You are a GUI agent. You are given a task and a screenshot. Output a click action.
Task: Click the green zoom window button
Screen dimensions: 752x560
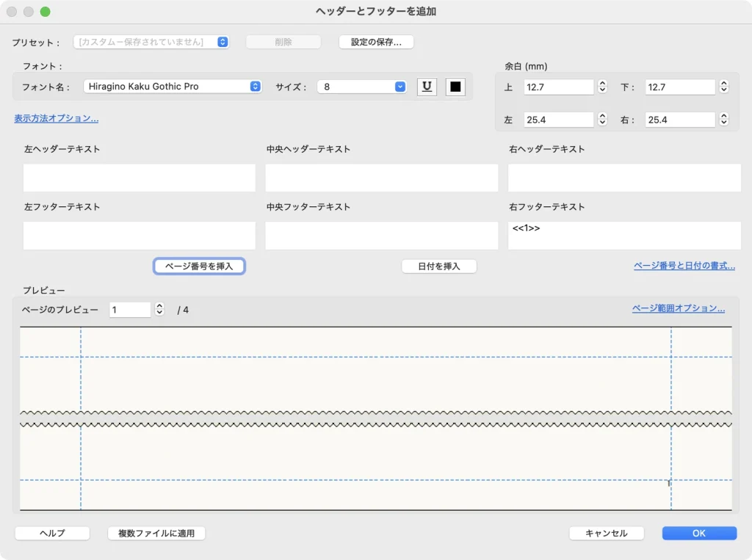(45, 12)
